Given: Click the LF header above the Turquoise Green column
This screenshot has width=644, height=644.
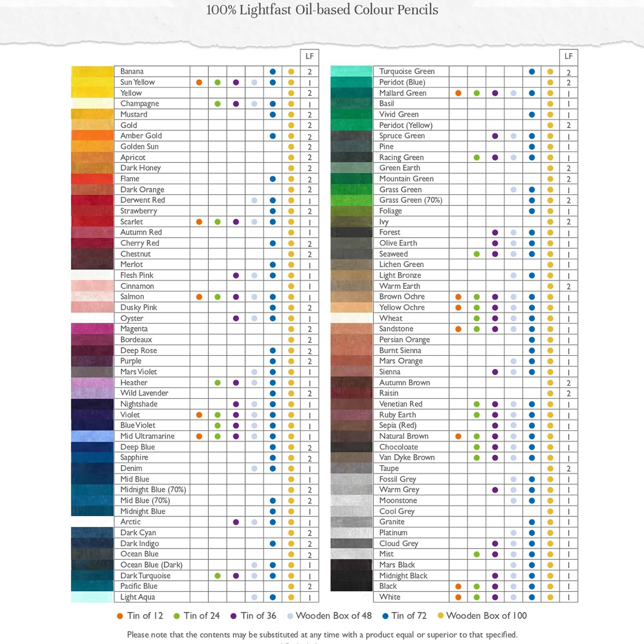Looking at the screenshot, I should coord(568,56).
